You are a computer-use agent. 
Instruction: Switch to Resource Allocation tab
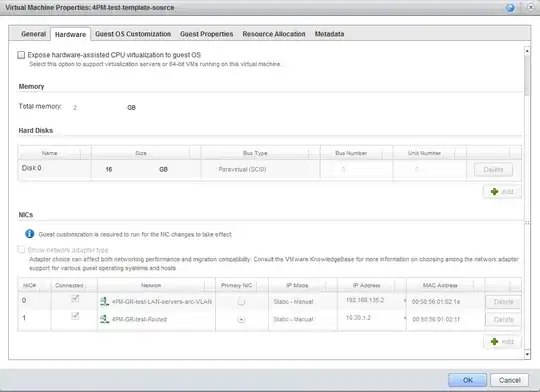(x=274, y=34)
